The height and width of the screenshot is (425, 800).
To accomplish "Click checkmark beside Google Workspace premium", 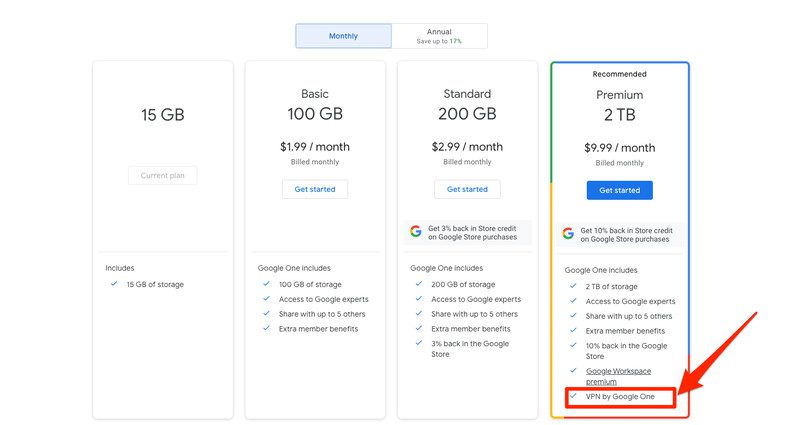I will (573, 370).
